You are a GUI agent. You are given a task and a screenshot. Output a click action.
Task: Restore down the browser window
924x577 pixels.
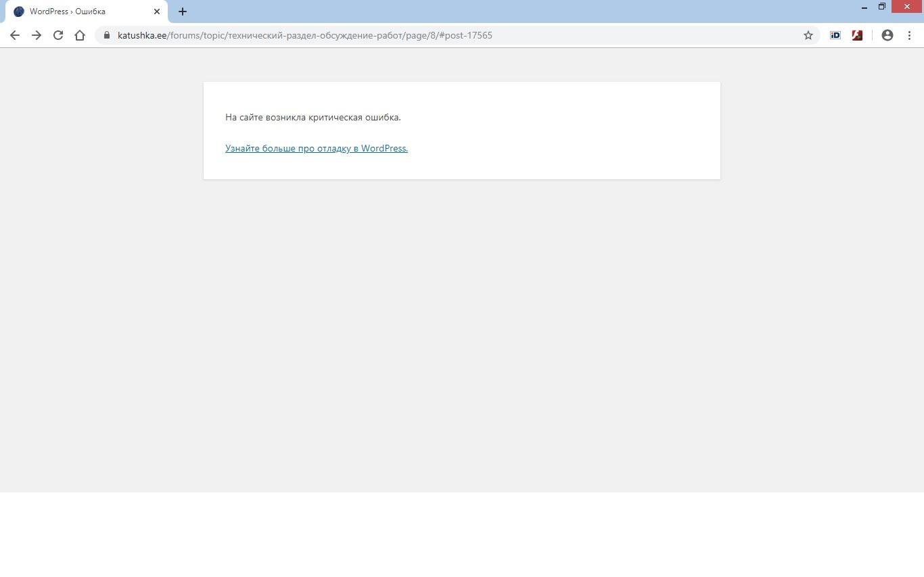pos(882,7)
